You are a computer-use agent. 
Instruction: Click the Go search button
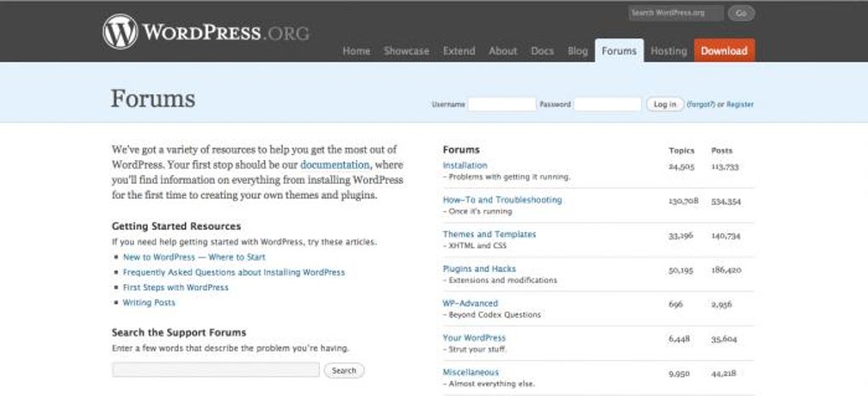[740, 14]
